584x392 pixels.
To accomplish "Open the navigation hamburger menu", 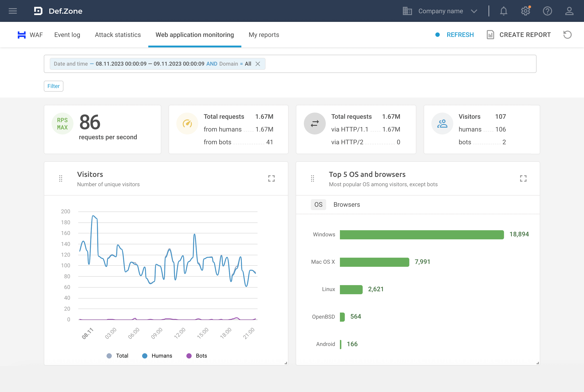I will pyautogui.click(x=13, y=11).
